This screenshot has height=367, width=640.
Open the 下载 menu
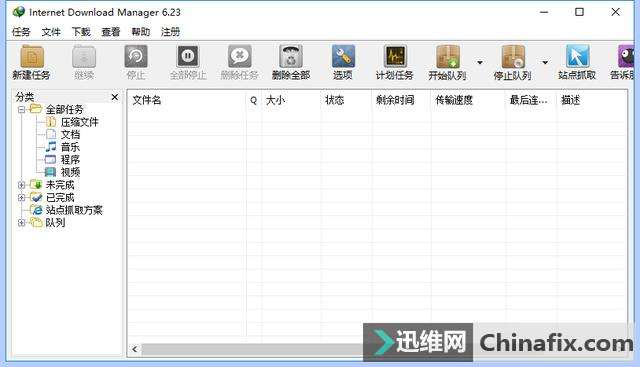click(x=81, y=32)
